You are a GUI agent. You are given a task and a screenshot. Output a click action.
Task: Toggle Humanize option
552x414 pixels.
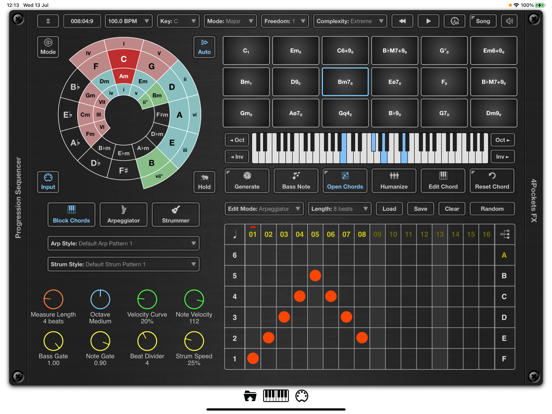(x=394, y=181)
